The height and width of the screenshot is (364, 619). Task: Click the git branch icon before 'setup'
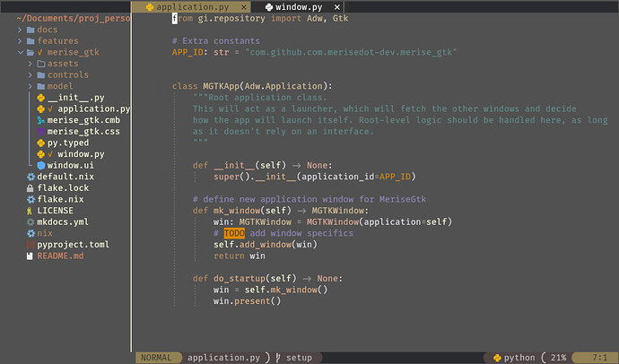pyautogui.click(x=278, y=358)
